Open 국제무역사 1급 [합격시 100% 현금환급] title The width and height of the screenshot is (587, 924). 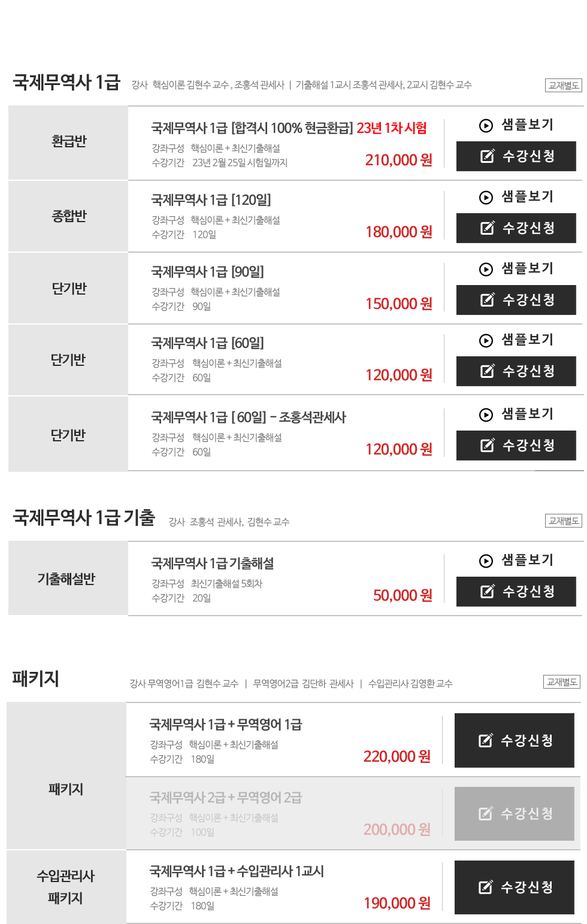click(252, 128)
